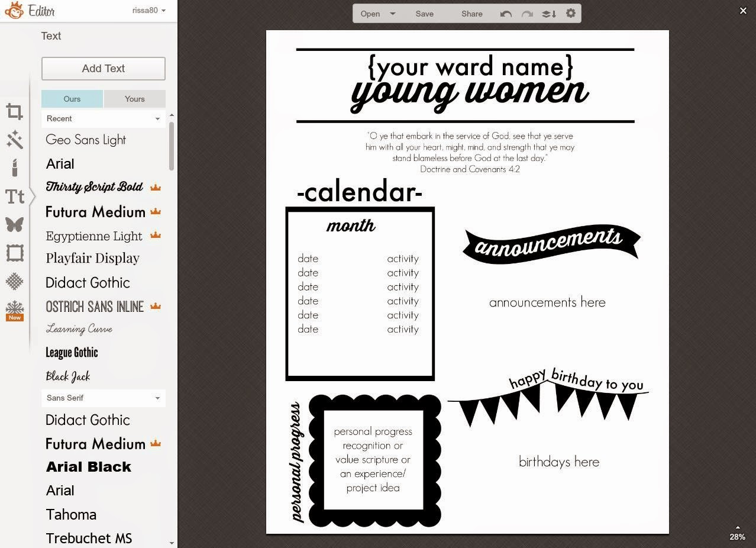Open the settings gear
756x548 pixels.
[x=571, y=13]
